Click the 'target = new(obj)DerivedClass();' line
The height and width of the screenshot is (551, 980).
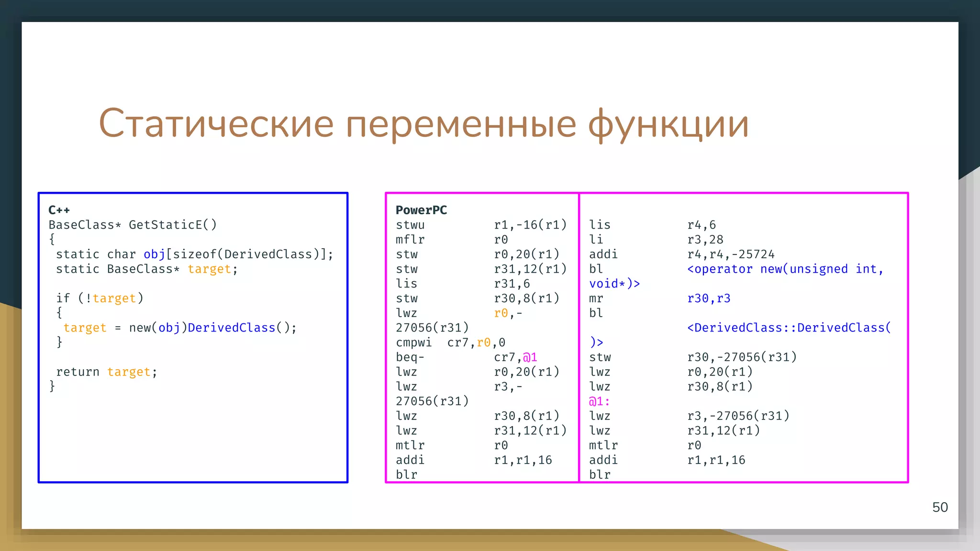180,328
